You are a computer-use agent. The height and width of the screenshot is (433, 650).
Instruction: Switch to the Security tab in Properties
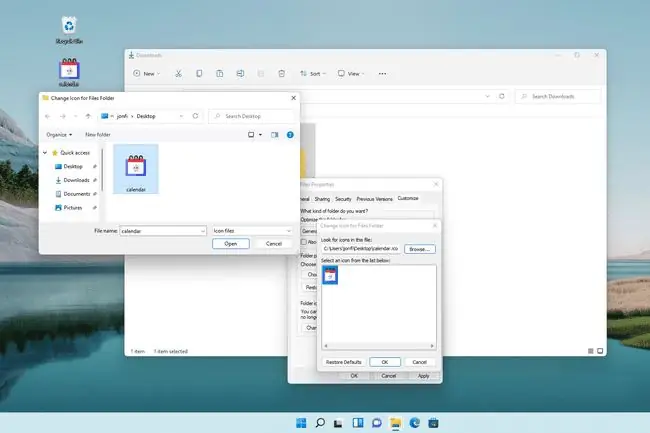[x=343, y=199]
